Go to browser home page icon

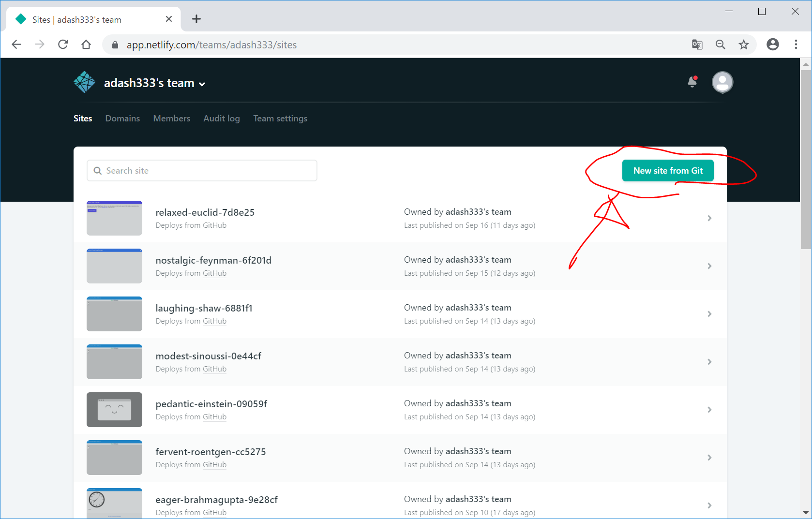[86, 44]
